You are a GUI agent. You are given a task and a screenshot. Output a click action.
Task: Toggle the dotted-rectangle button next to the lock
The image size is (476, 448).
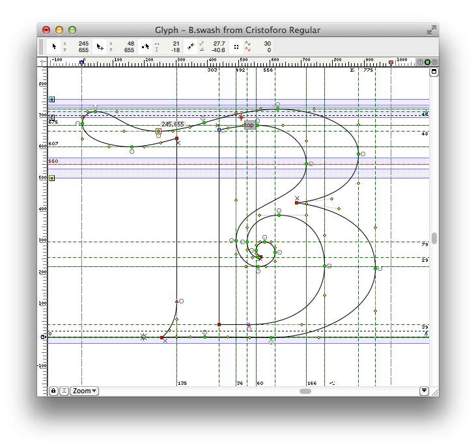pos(64,391)
